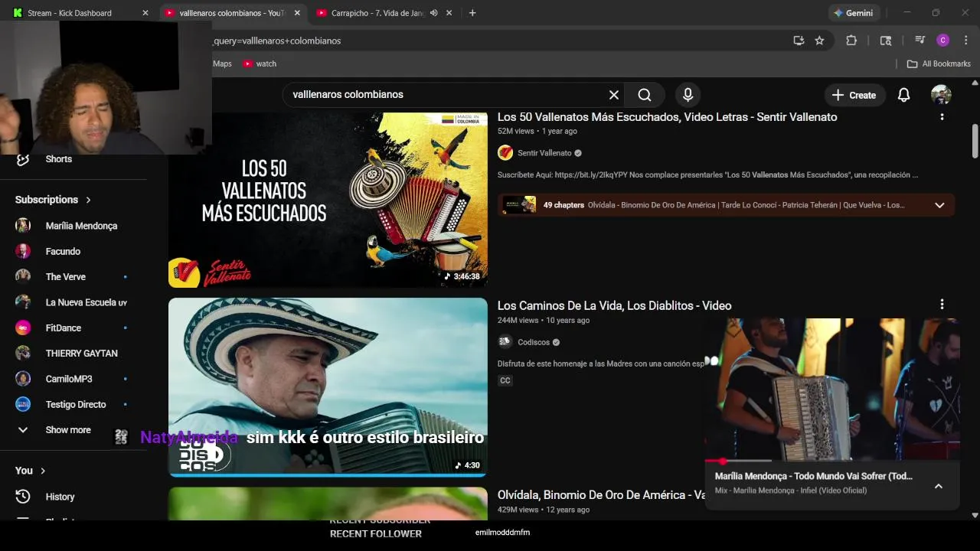Viewport: 980px width, 551px height.
Task: Click the Codiscos channel name
Action: [x=534, y=342]
